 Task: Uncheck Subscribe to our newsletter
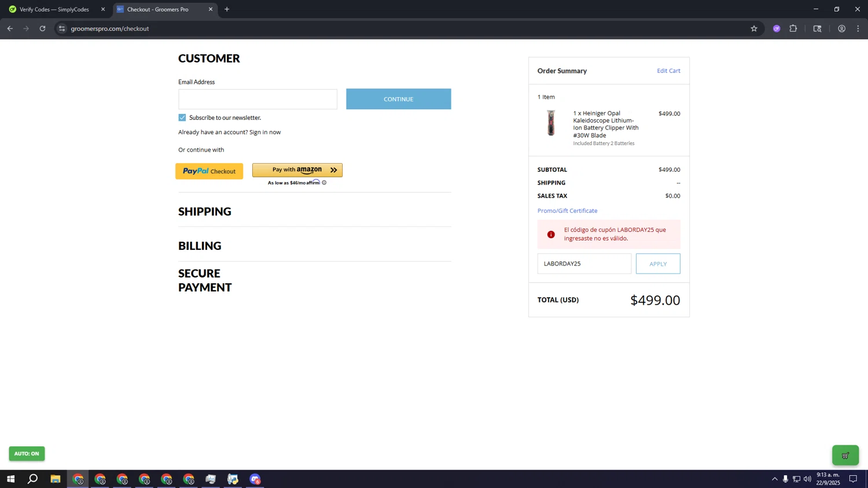182,117
